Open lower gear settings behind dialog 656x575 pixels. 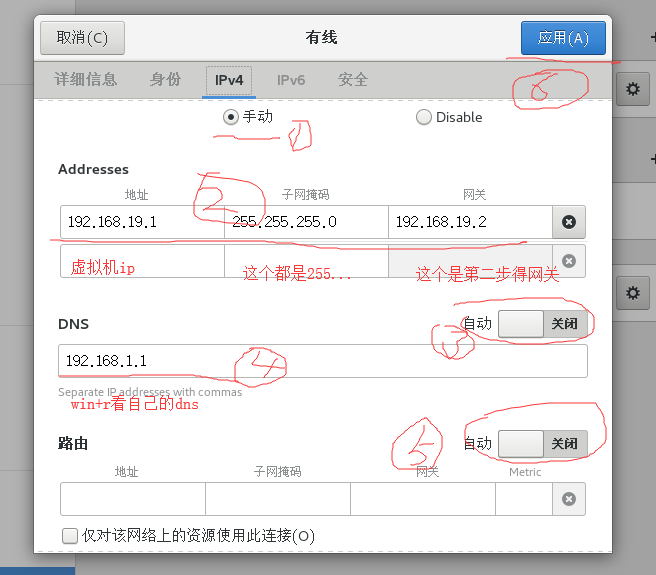click(631, 293)
